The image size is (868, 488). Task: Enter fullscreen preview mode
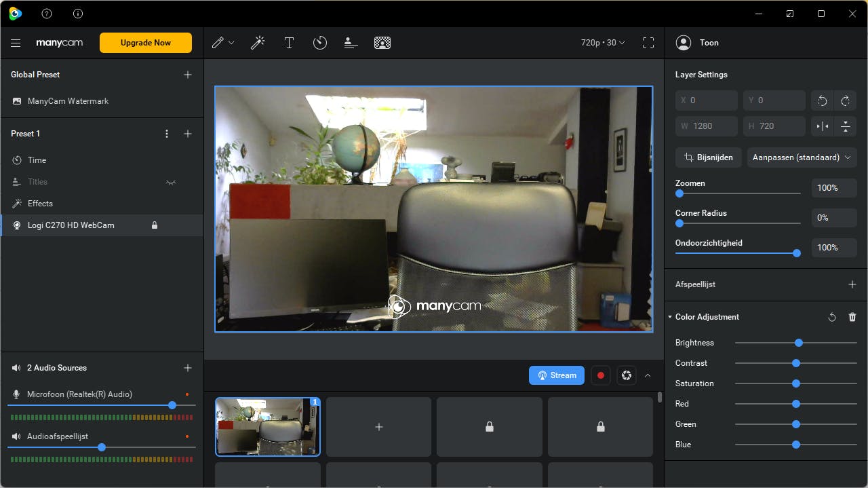648,43
